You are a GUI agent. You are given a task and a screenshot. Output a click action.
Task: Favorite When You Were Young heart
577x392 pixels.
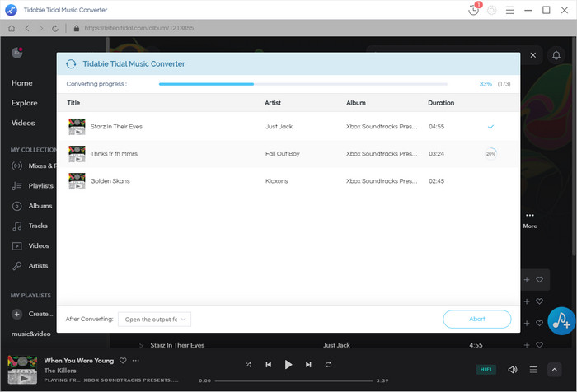123,361
